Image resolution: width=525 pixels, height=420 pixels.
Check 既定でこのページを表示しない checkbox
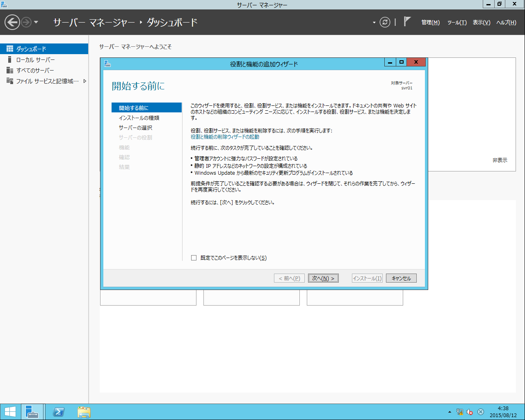pos(194,258)
